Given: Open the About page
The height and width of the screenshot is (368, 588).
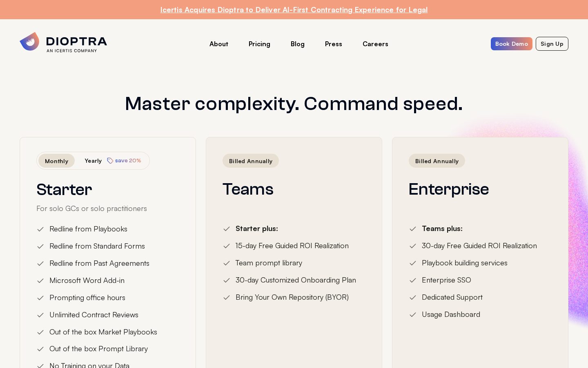Looking at the screenshot, I should click(219, 44).
